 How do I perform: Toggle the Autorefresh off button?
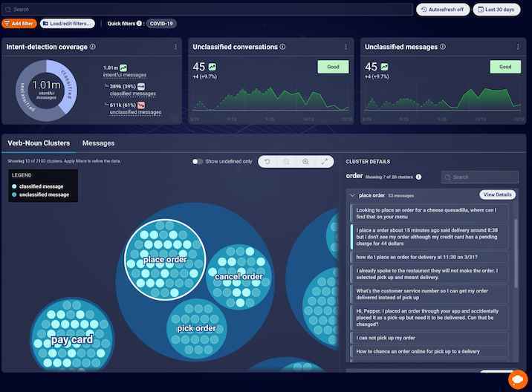click(443, 10)
